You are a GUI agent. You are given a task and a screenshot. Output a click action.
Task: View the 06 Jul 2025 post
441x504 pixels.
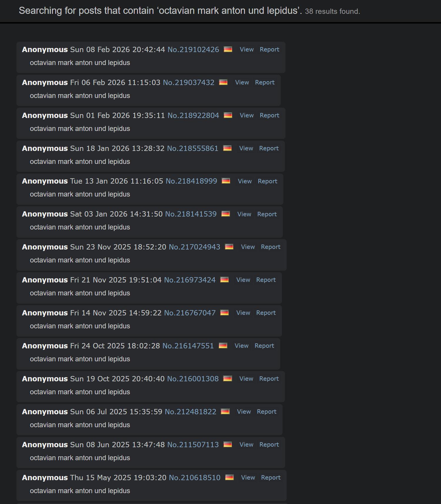point(244,412)
